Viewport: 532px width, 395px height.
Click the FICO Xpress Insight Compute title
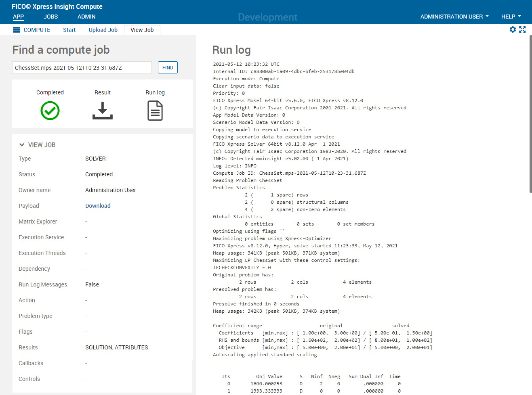click(57, 6)
